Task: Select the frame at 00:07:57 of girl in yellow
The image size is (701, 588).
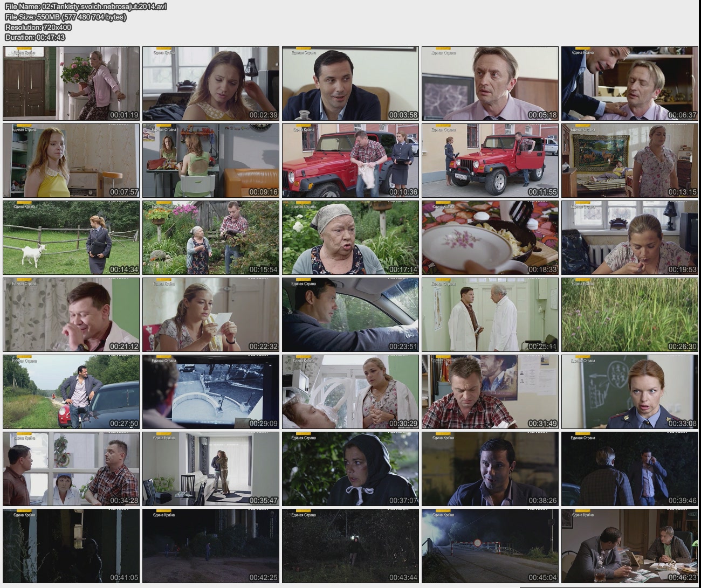Action: coord(71,161)
